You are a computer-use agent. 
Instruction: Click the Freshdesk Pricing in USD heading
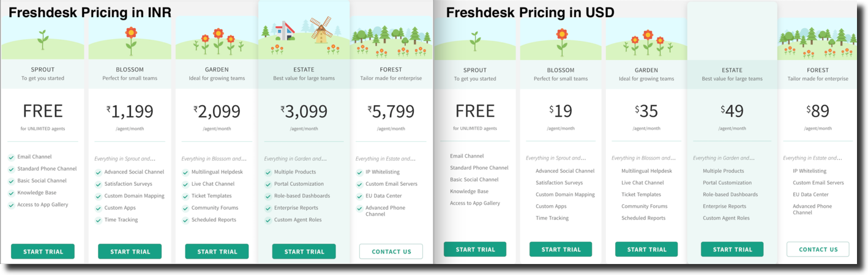(530, 12)
